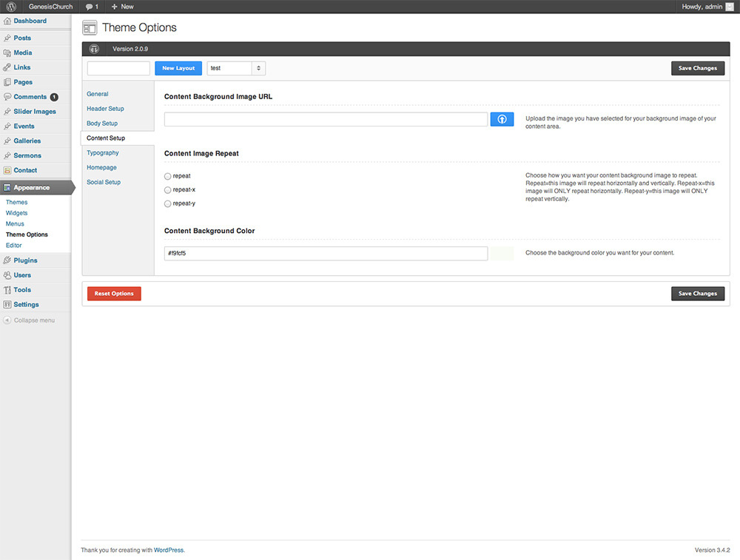This screenshot has height=560, width=740.
Task: Open the Header Setup tab
Action: point(105,109)
